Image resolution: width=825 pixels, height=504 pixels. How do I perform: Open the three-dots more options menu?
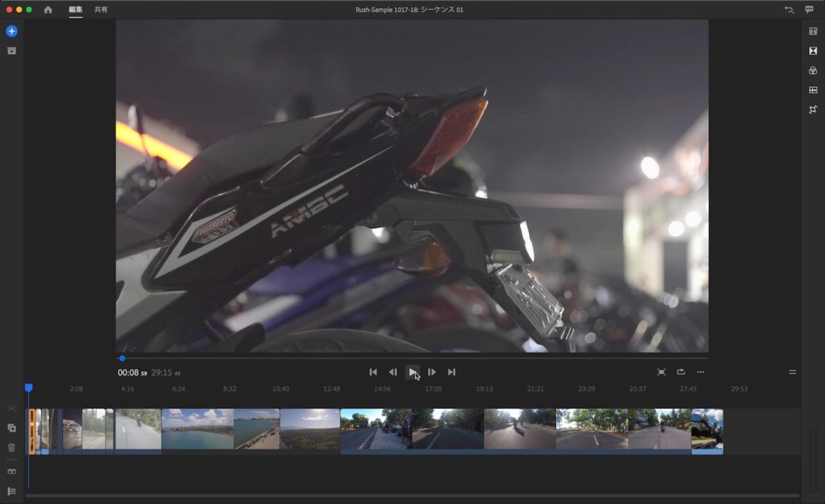[x=701, y=372]
